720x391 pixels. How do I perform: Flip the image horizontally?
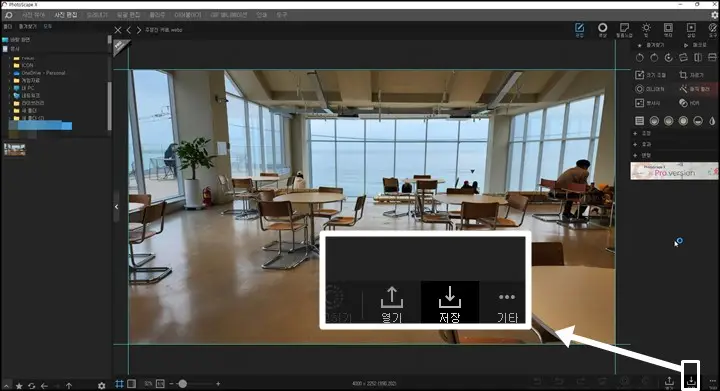tap(698, 58)
